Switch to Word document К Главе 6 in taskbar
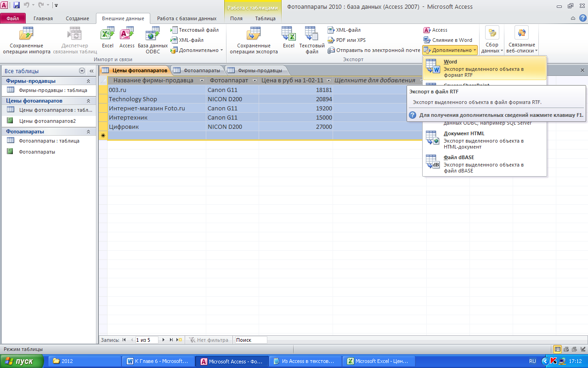 point(159,361)
